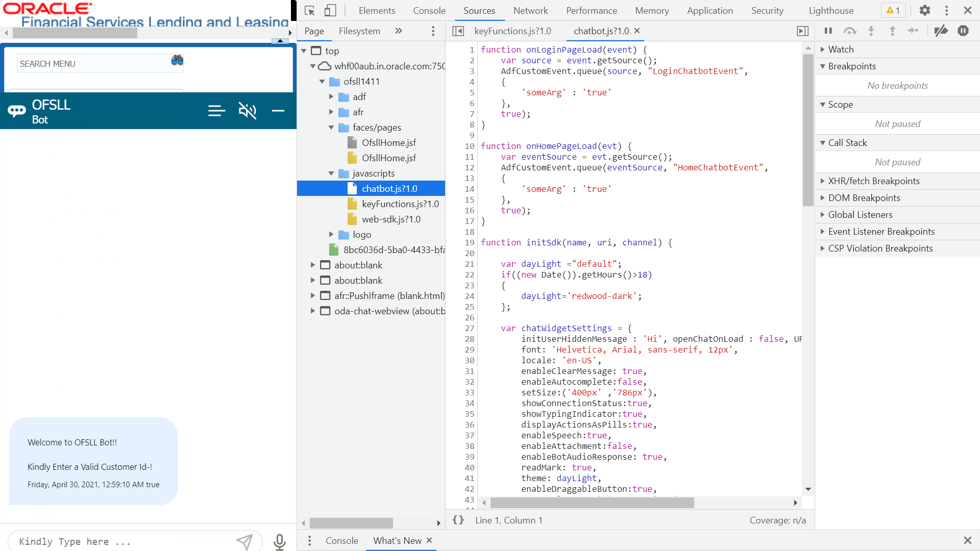Click the send message paper plane icon
Image resolution: width=980 pixels, height=551 pixels.
click(244, 541)
